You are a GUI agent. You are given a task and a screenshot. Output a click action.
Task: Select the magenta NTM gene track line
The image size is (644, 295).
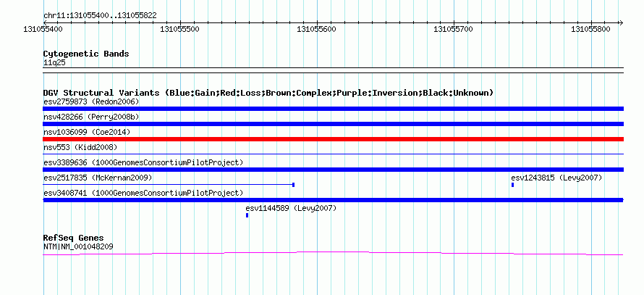334,254
